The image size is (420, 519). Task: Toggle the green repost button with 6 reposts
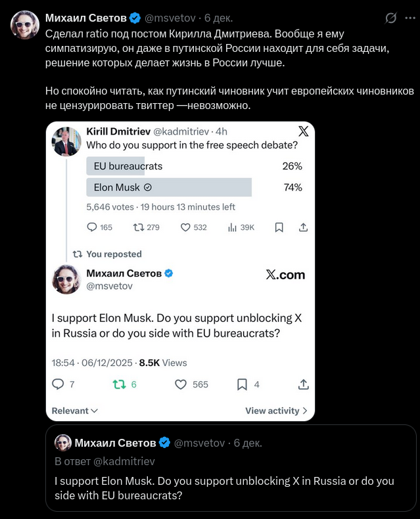(x=119, y=384)
